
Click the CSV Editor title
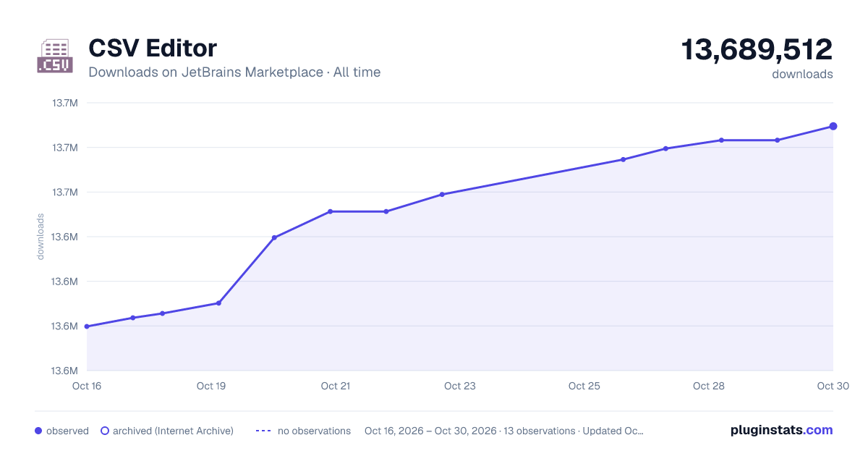click(153, 48)
